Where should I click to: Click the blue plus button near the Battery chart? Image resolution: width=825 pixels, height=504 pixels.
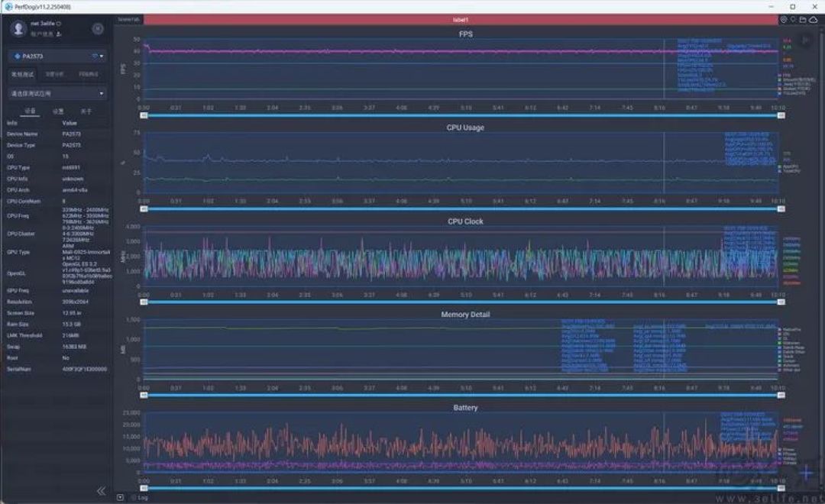click(x=806, y=472)
